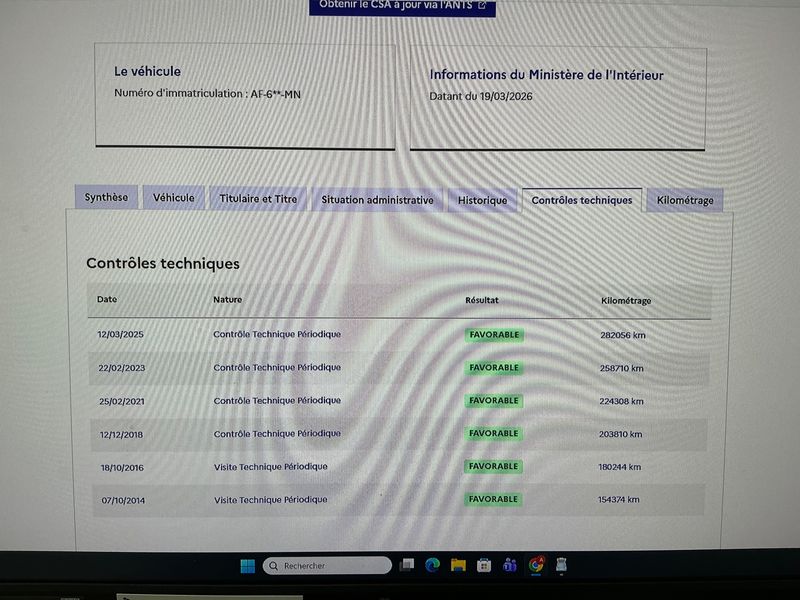800x600 pixels.
Task: Click the Rechercher taskbar search box
Action: coord(327,565)
